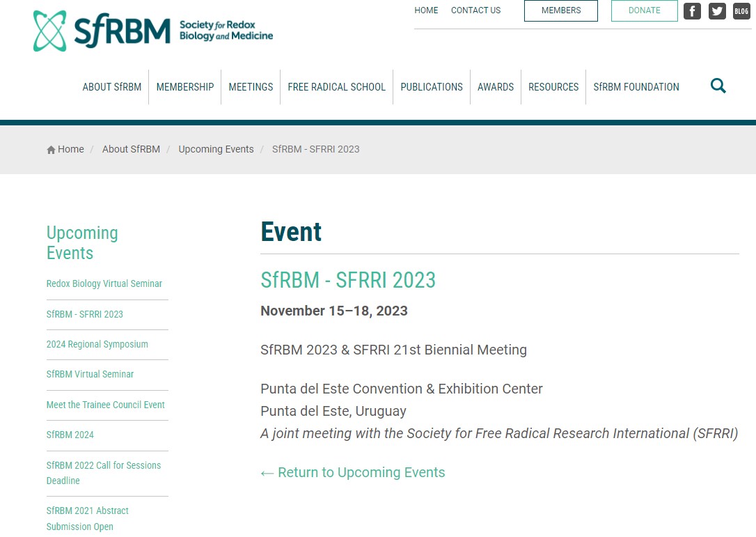Click the SfRBM - SFRRI 2023 breadcrumb text
756x537 pixels.
(316, 149)
